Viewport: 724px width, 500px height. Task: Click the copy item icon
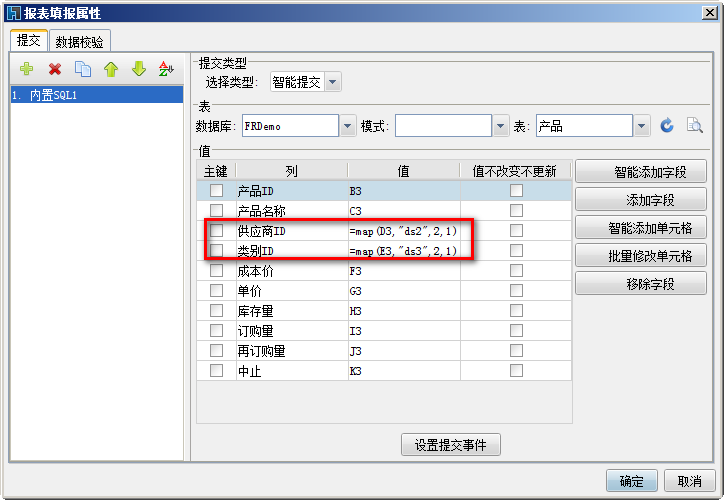pyautogui.click(x=83, y=69)
